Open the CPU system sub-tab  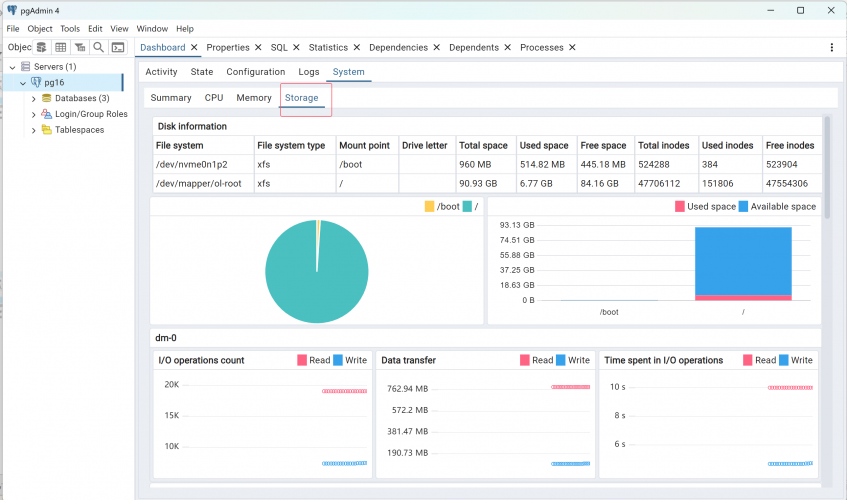(x=214, y=98)
